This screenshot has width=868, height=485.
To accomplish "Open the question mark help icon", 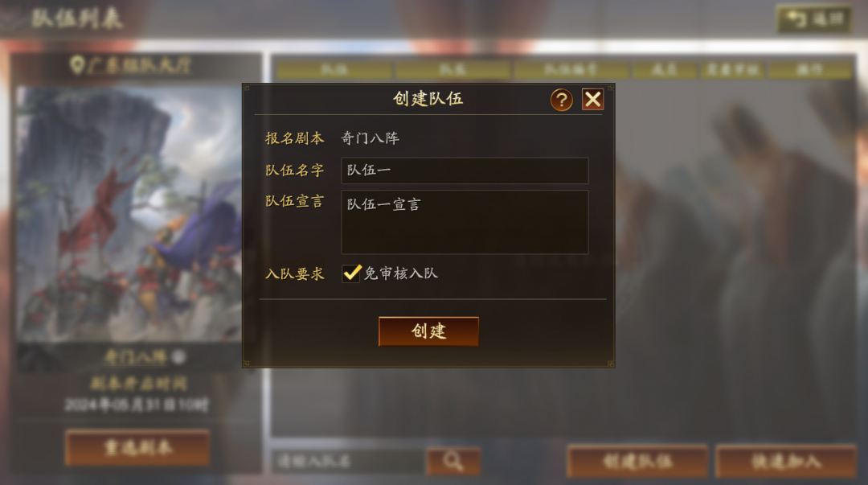I will 561,100.
